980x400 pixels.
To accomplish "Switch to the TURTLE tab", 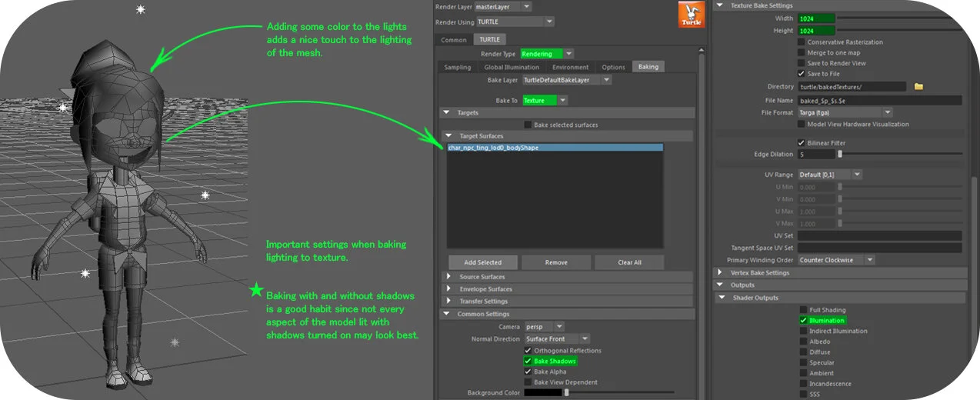I will 489,39.
